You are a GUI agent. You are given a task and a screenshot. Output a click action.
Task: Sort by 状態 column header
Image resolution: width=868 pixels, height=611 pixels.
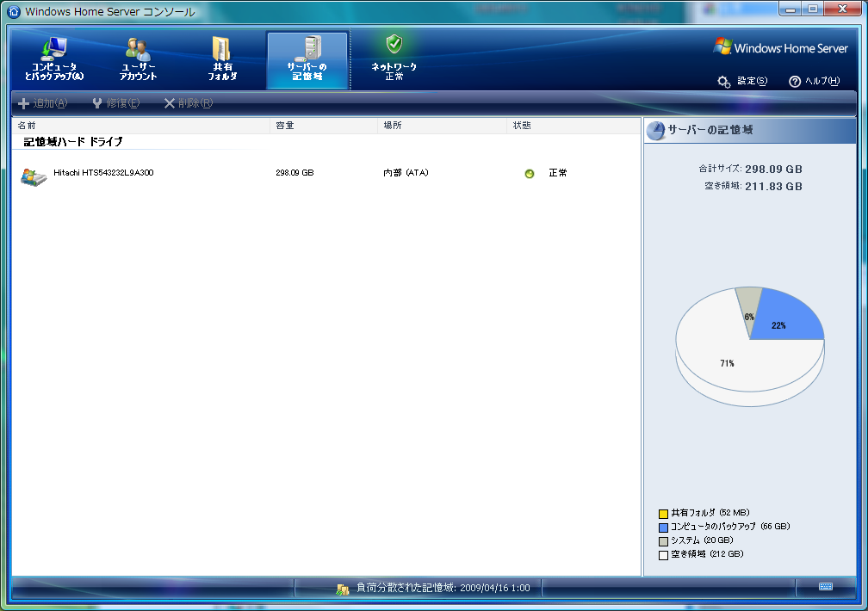(573, 126)
